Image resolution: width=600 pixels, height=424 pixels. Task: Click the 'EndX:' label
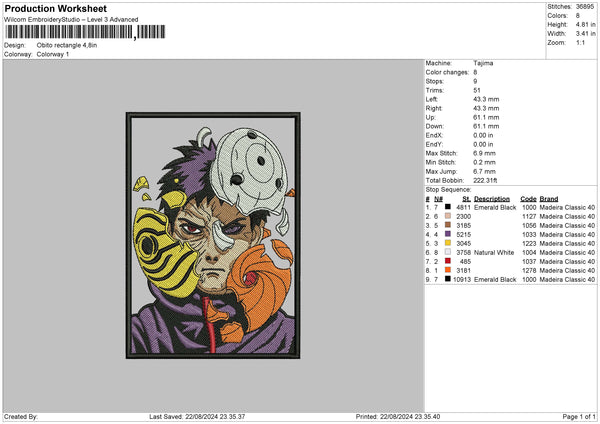pos(434,135)
